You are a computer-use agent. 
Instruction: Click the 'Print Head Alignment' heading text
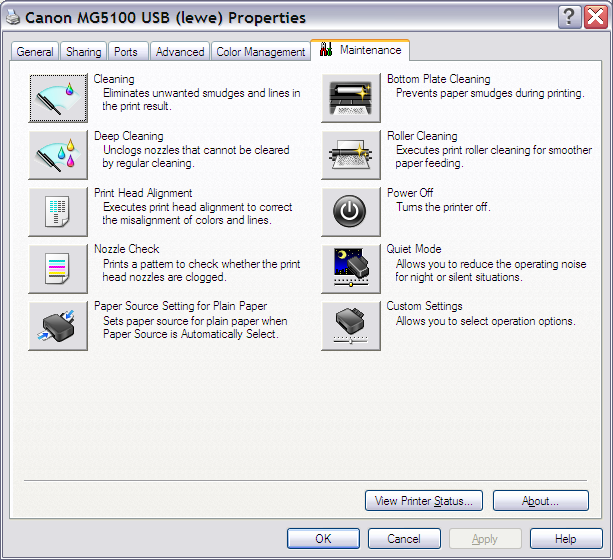(x=143, y=193)
